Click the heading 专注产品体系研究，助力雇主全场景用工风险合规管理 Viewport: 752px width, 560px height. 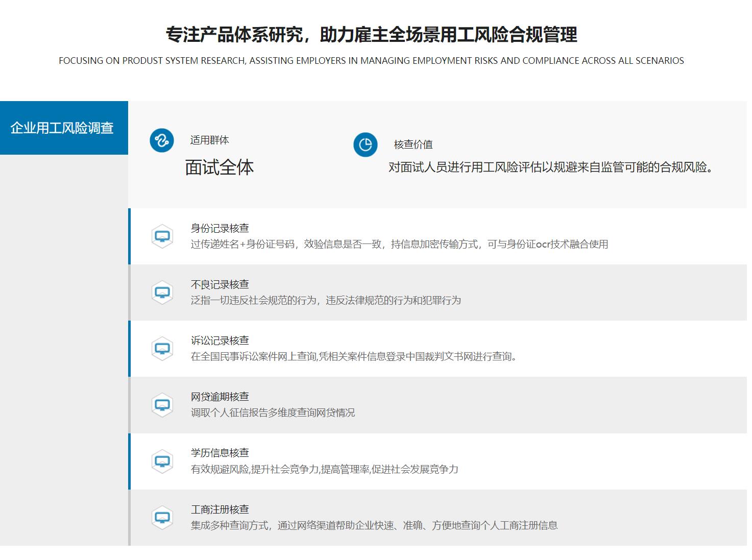point(372,35)
